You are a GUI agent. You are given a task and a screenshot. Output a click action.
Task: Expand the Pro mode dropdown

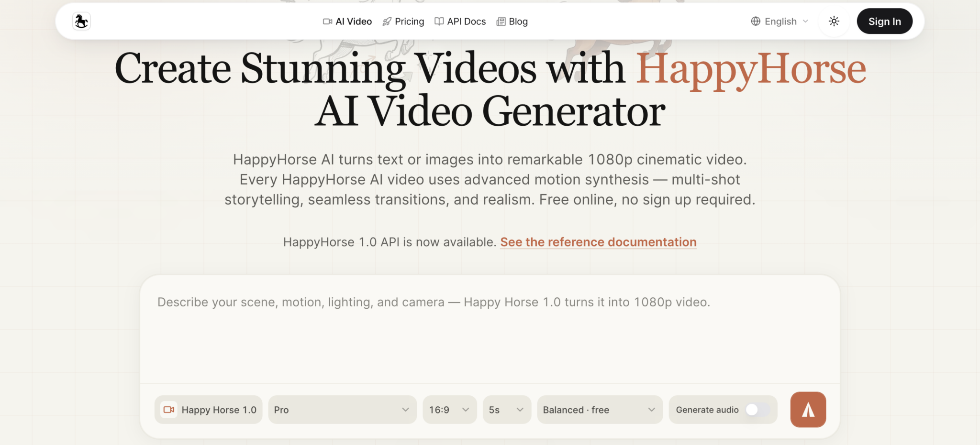click(x=342, y=410)
